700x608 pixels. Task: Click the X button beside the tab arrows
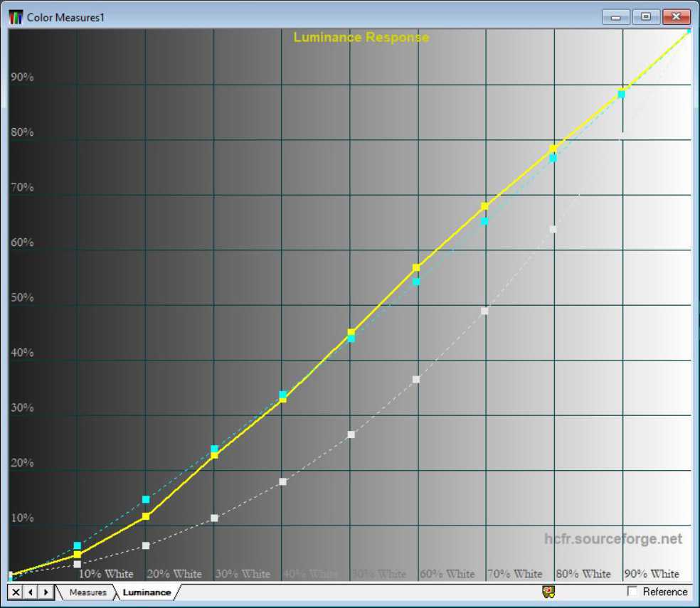[x=16, y=592]
